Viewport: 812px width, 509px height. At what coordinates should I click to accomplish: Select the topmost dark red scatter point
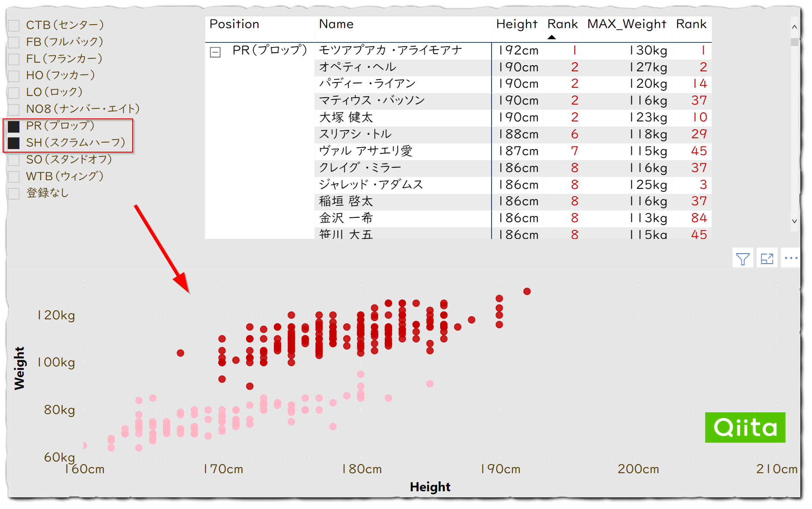point(527,291)
